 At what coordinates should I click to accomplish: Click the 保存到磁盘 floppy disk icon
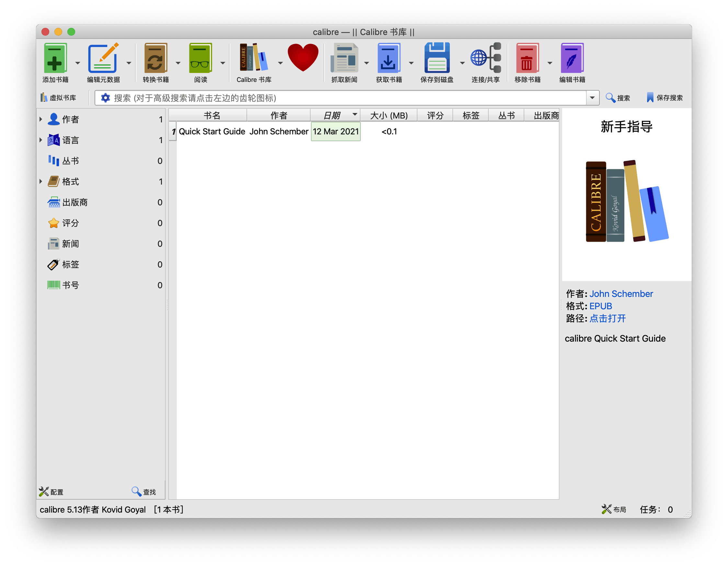[x=437, y=58]
